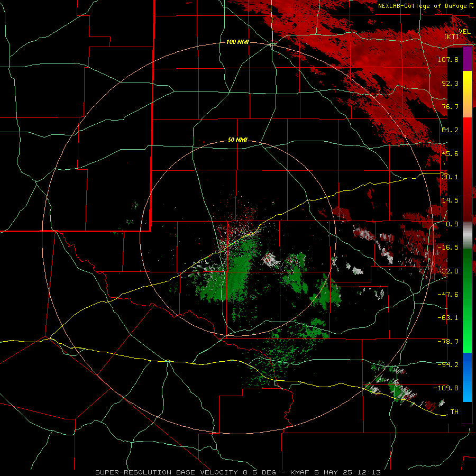Click the -0.9 velocity scale value
This screenshot has width=476, height=476.
pos(450,224)
